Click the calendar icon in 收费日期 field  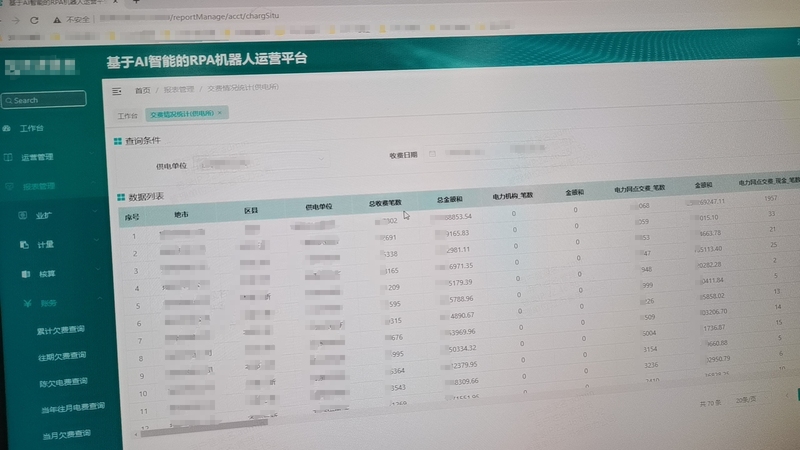point(432,154)
